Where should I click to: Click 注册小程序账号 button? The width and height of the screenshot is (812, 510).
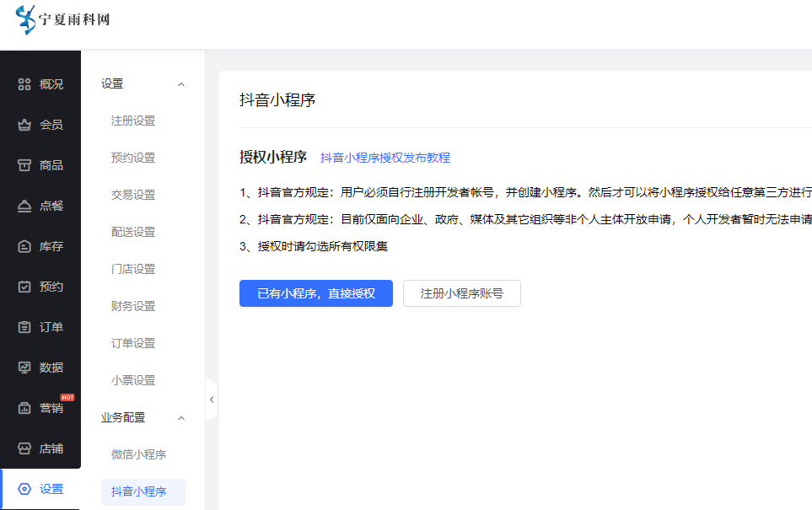click(462, 293)
